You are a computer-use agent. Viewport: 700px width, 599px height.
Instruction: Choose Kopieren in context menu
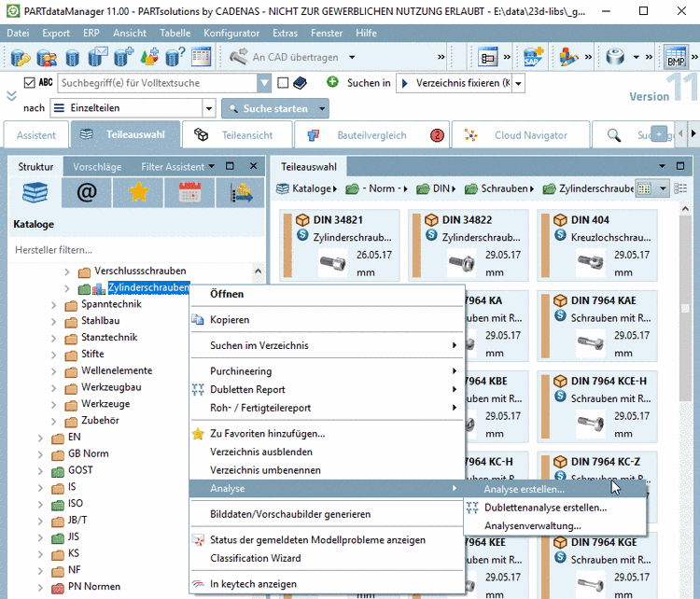pyautogui.click(x=327, y=320)
